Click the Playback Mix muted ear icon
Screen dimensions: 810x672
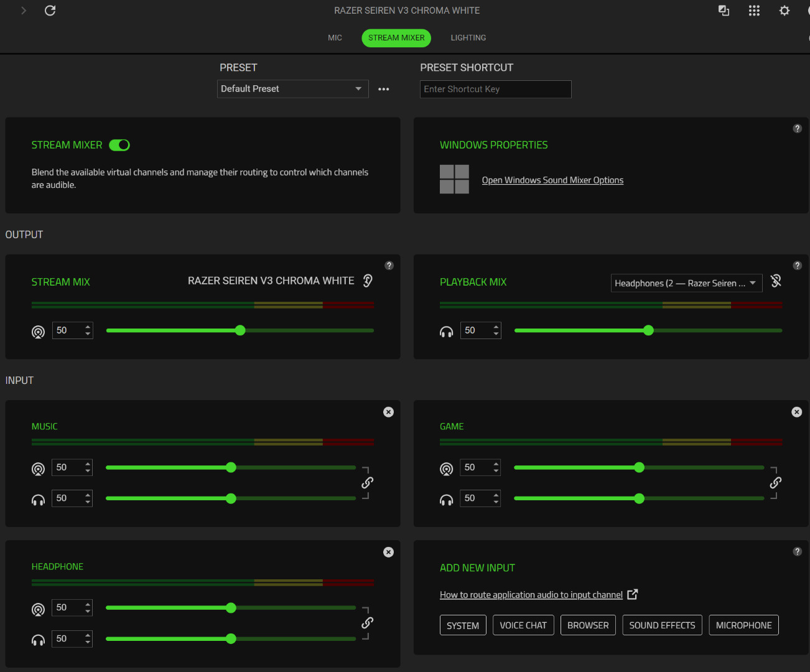point(776,281)
